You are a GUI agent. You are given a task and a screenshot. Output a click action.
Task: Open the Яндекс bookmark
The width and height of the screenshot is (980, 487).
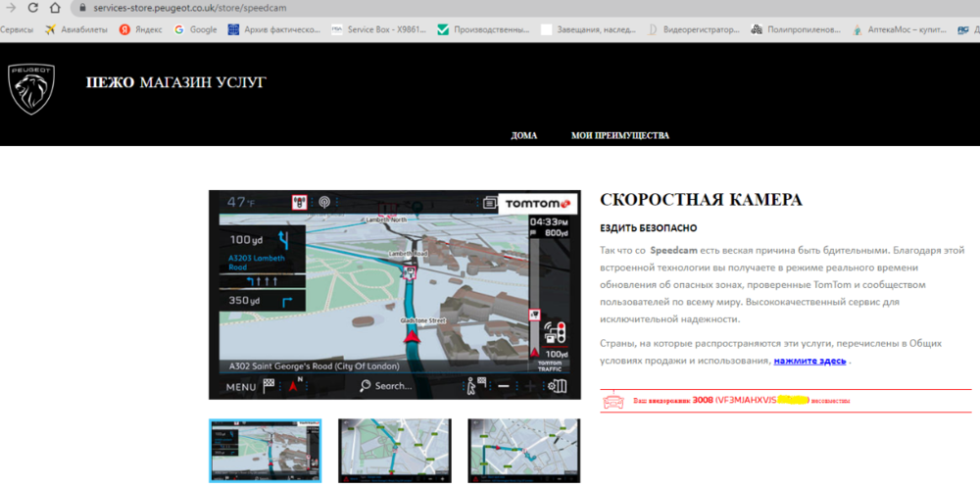(x=140, y=29)
